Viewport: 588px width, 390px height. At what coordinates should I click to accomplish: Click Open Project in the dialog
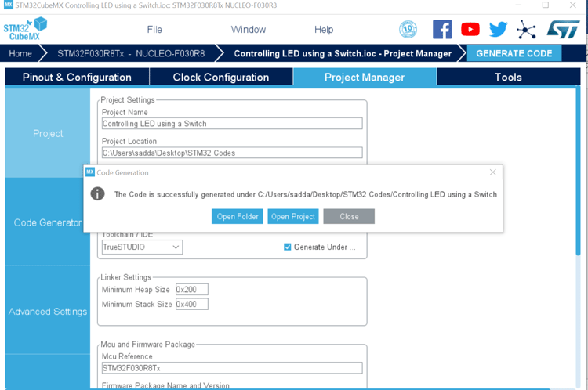[x=293, y=217]
